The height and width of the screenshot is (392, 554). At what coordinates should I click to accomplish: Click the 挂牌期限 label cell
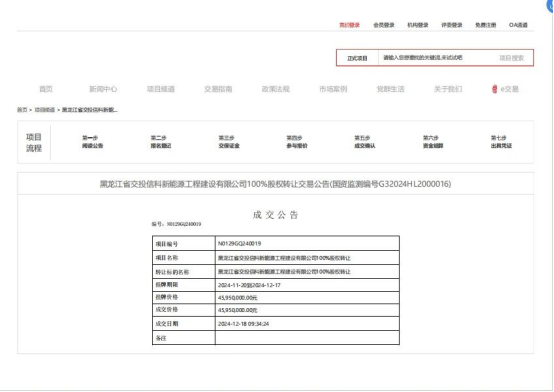(184, 285)
